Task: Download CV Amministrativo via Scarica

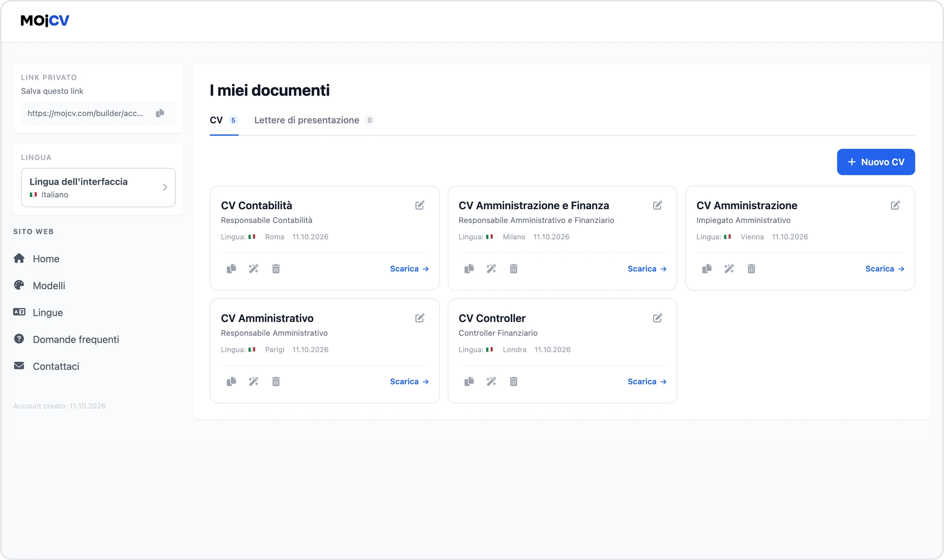Action: point(409,382)
